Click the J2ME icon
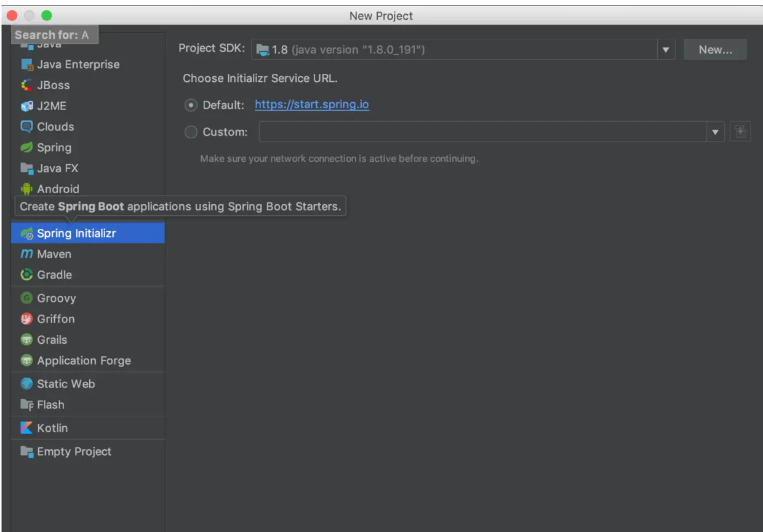Screen dimensions: 763x532 click(26, 106)
